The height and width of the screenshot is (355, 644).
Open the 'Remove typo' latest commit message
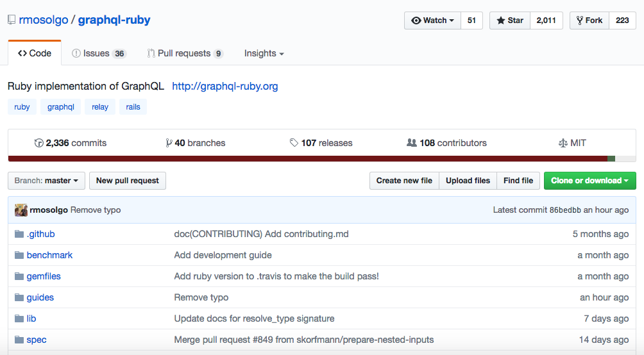96,210
